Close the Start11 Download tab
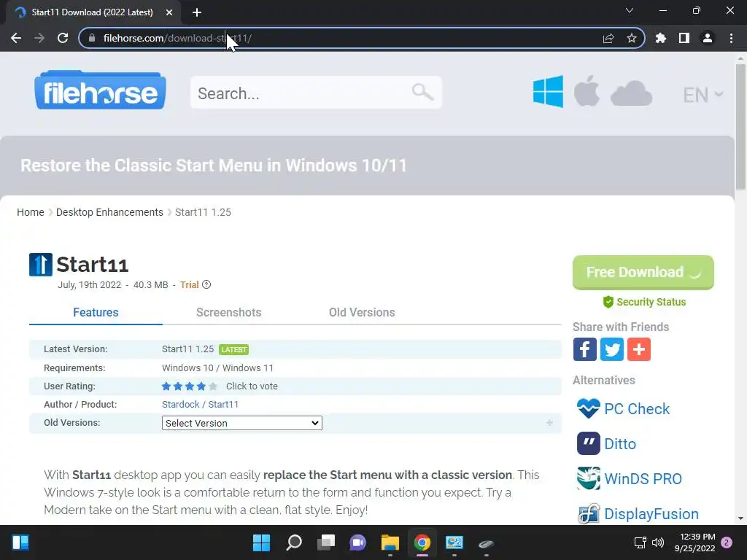The height and width of the screenshot is (560, 747). [x=169, y=12]
